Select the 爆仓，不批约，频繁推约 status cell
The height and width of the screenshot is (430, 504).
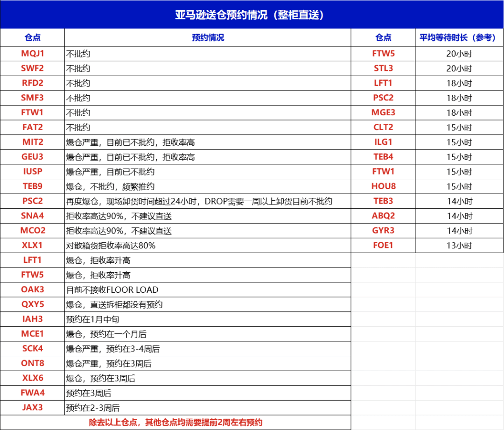(208, 187)
